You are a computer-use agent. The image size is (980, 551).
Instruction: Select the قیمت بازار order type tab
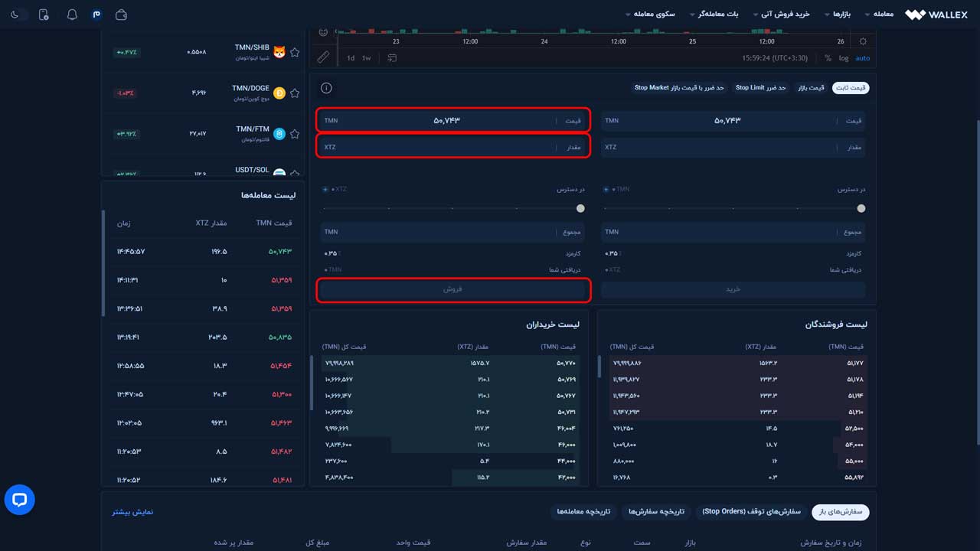point(811,88)
